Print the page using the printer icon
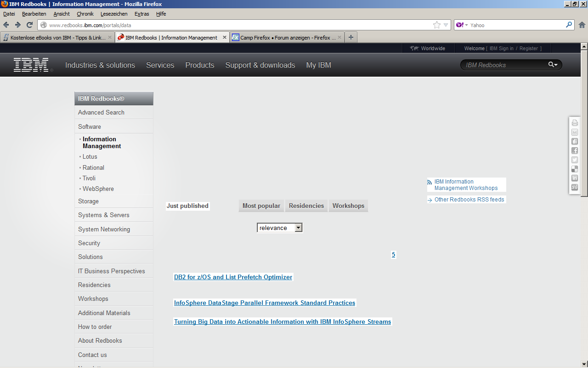The width and height of the screenshot is (588, 368). pyautogui.click(x=575, y=123)
